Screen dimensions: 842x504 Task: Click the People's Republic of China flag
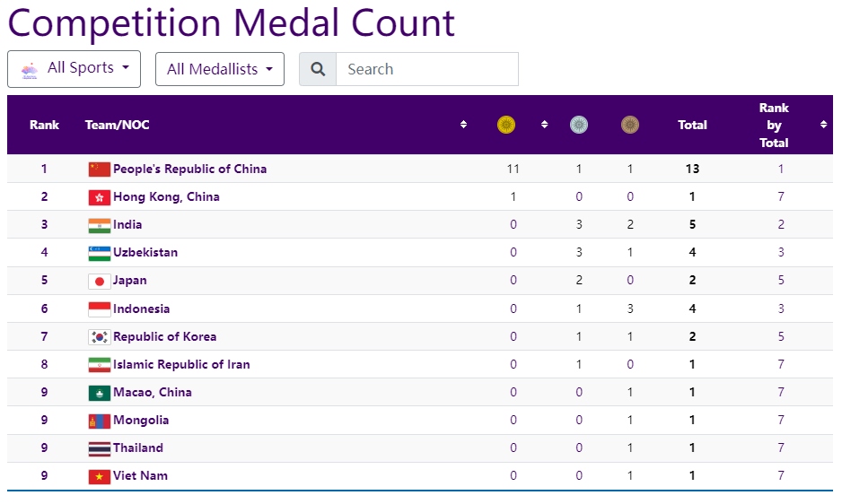tap(100, 169)
